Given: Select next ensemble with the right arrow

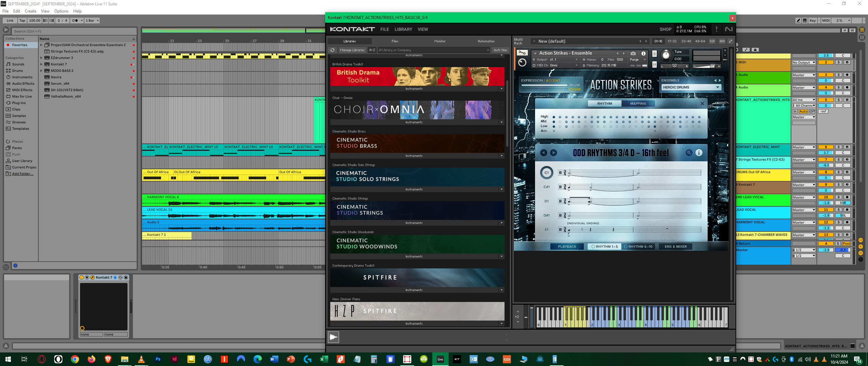Looking at the screenshot, I should tap(720, 81).
